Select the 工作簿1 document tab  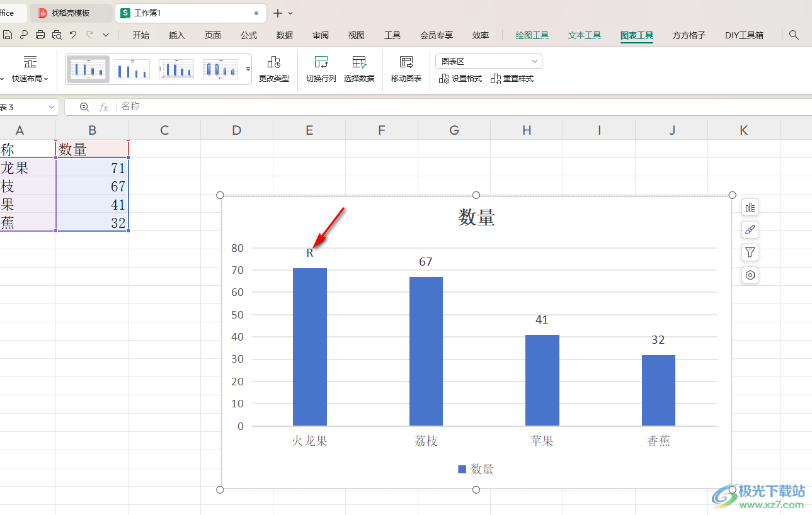(x=191, y=13)
